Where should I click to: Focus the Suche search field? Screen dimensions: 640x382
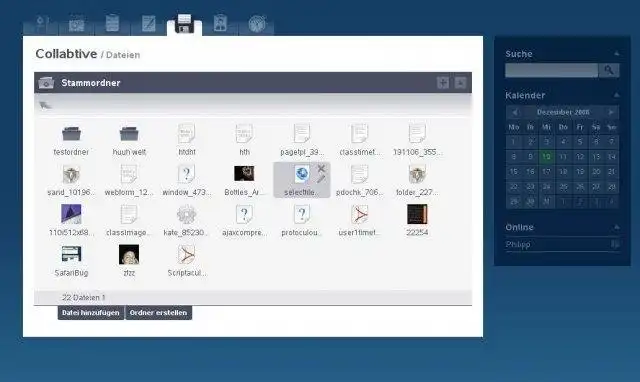click(x=551, y=70)
